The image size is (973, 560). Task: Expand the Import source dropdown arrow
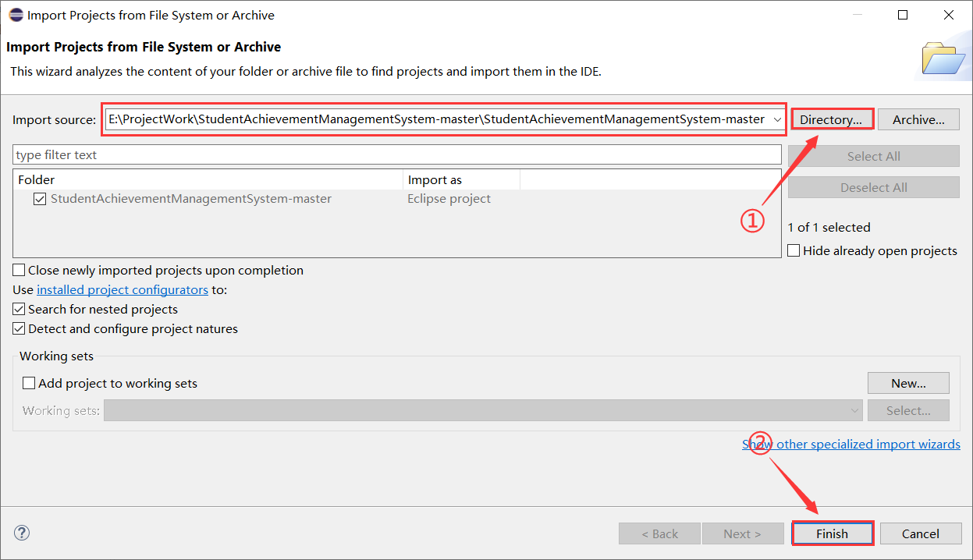[776, 120]
